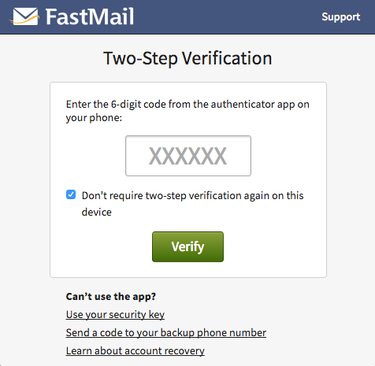Submit code with the green Verify button
The image size is (375, 366).
pyautogui.click(x=188, y=247)
